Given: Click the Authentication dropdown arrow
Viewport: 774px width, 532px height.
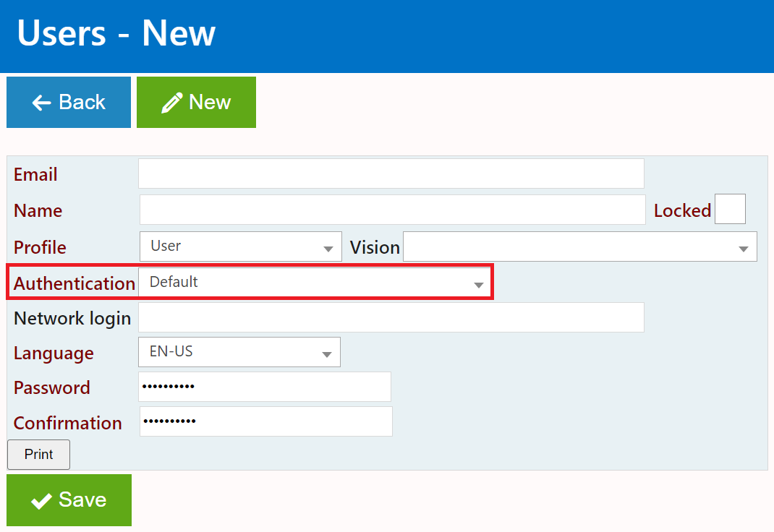Looking at the screenshot, I should tap(478, 285).
